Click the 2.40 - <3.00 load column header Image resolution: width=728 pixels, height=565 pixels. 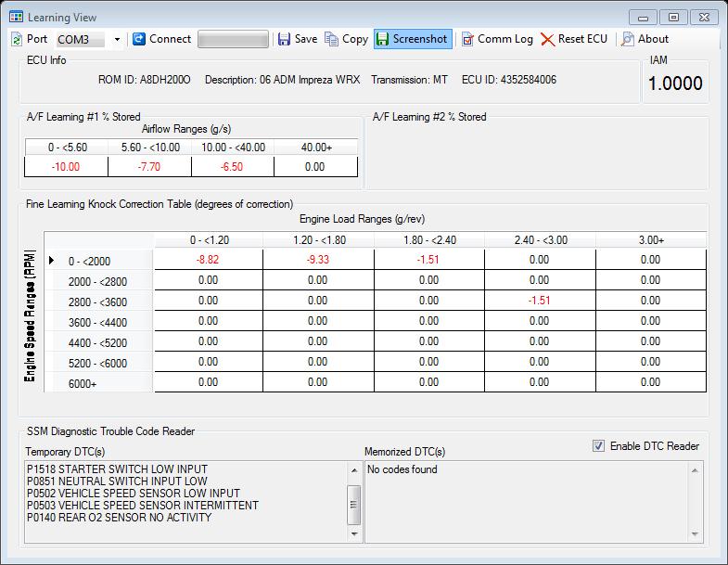point(539,240)
